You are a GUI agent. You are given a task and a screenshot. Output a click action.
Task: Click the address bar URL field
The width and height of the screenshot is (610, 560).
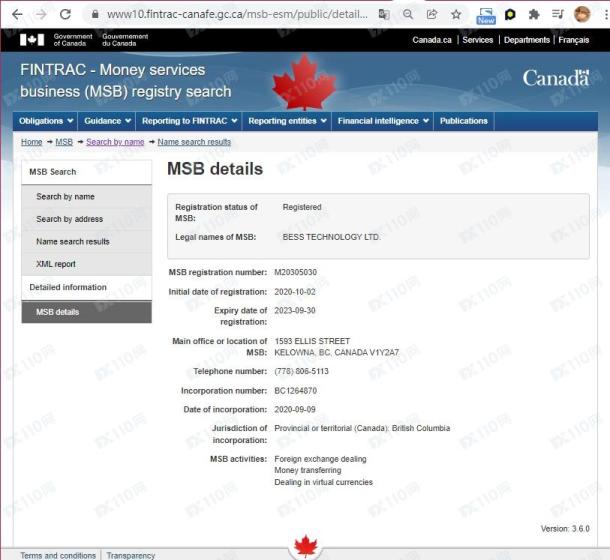[237, 14]
